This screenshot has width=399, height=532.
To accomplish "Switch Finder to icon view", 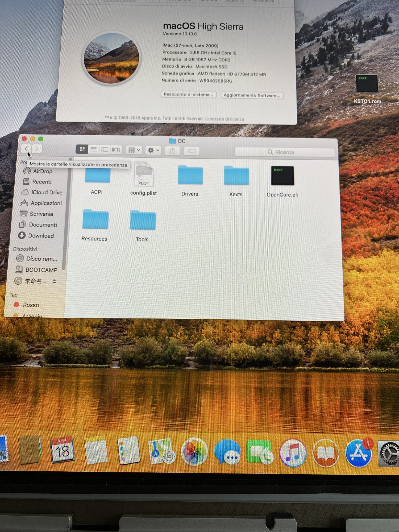I will (82, 149).
